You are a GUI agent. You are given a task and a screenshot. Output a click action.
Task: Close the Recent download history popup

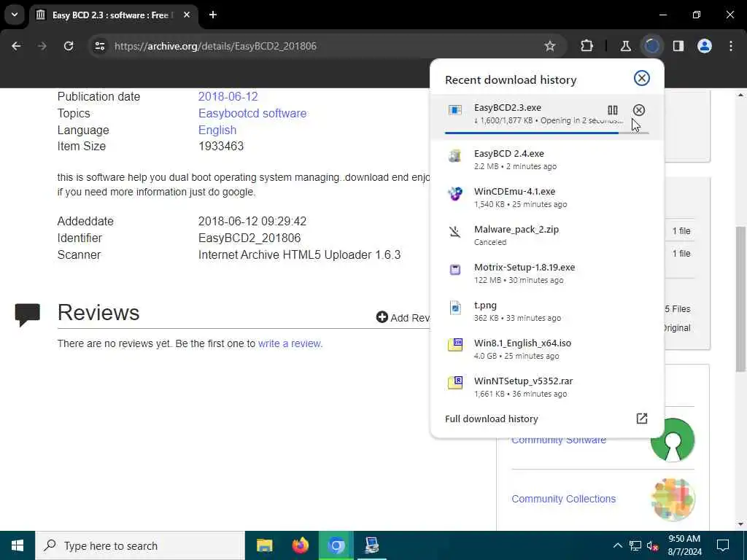[x=642, y=78]
